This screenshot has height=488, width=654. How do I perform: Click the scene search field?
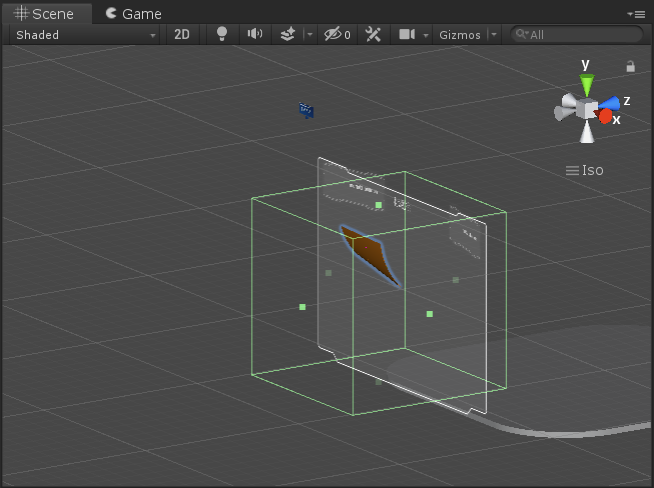(580, 34)
